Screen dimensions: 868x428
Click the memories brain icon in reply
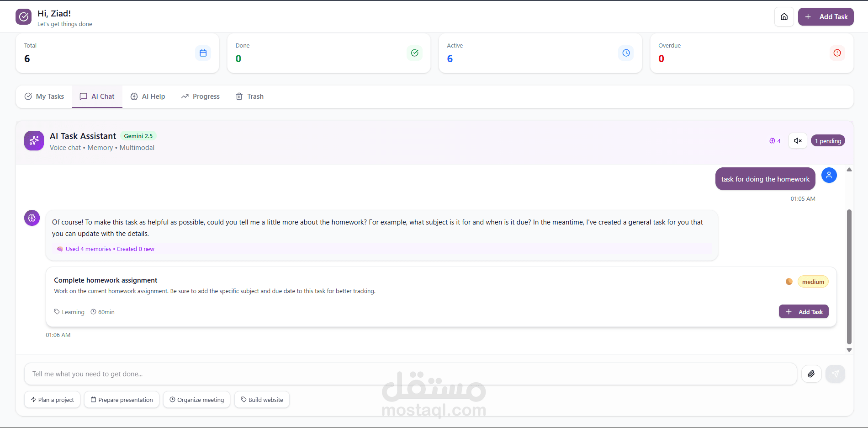click(60, 249)
